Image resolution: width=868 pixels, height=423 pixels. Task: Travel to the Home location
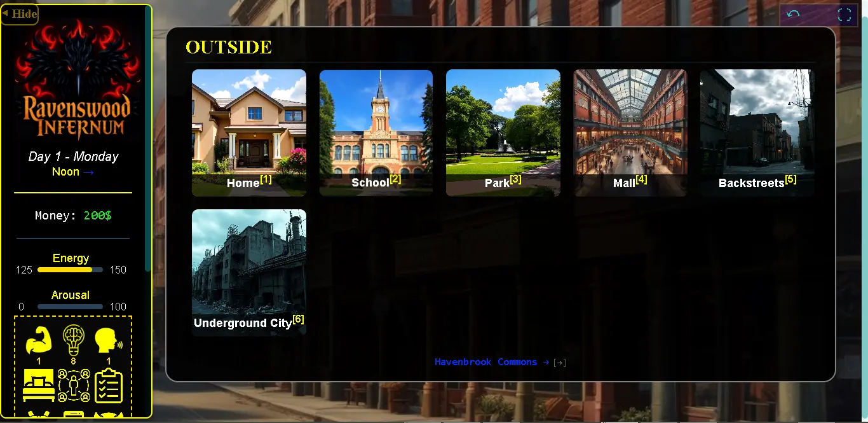coord(249,132)
